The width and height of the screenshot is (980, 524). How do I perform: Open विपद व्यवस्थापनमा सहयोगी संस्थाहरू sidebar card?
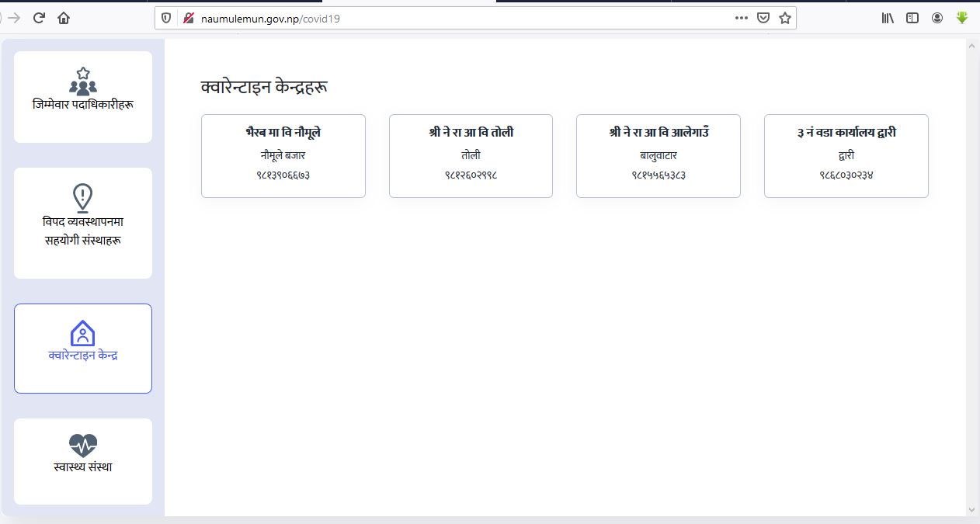tap(83, 224)
